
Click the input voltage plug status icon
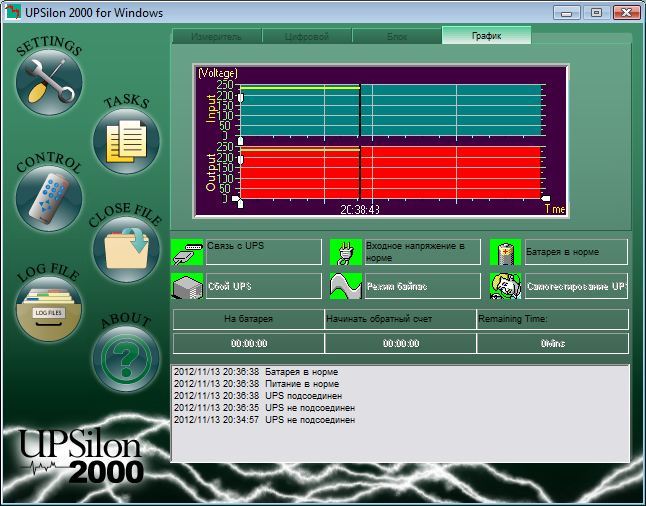pyautogui.click(x=346, y=252)
